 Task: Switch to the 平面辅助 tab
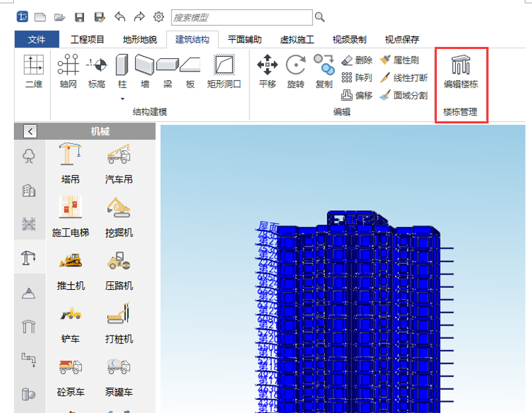click(245, 39)
